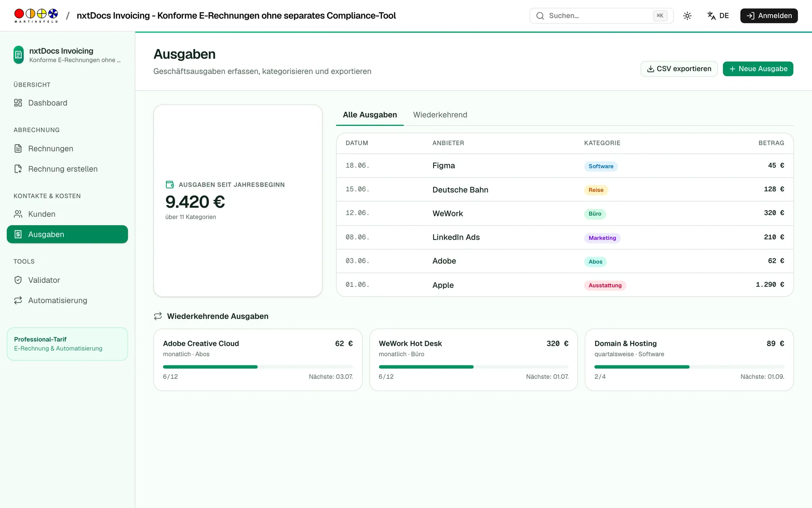
Task: Toggle the light/dark theme sun icon
Action: pos(687,16)
